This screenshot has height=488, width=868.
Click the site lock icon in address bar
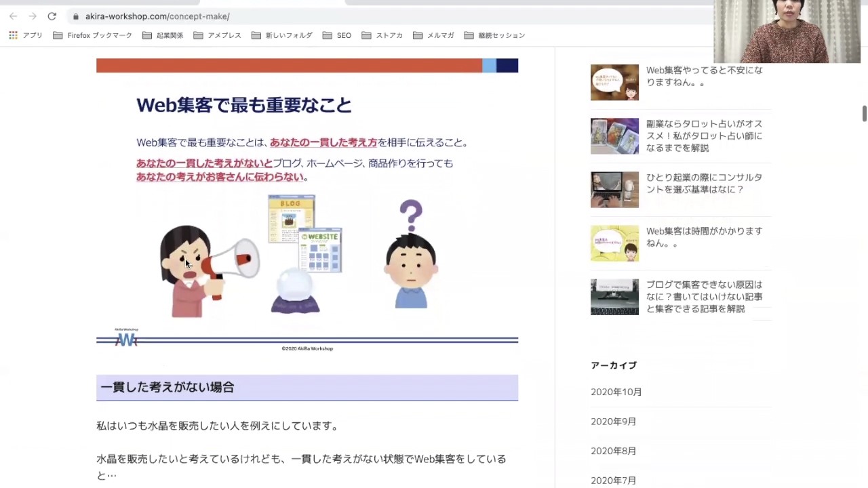(75, 16)
